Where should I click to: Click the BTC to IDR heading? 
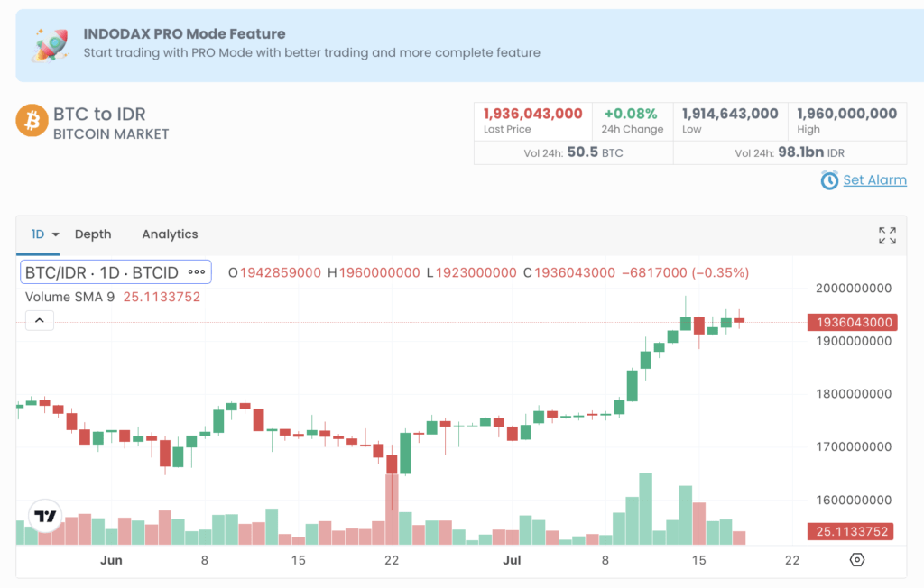coord(99,114)
